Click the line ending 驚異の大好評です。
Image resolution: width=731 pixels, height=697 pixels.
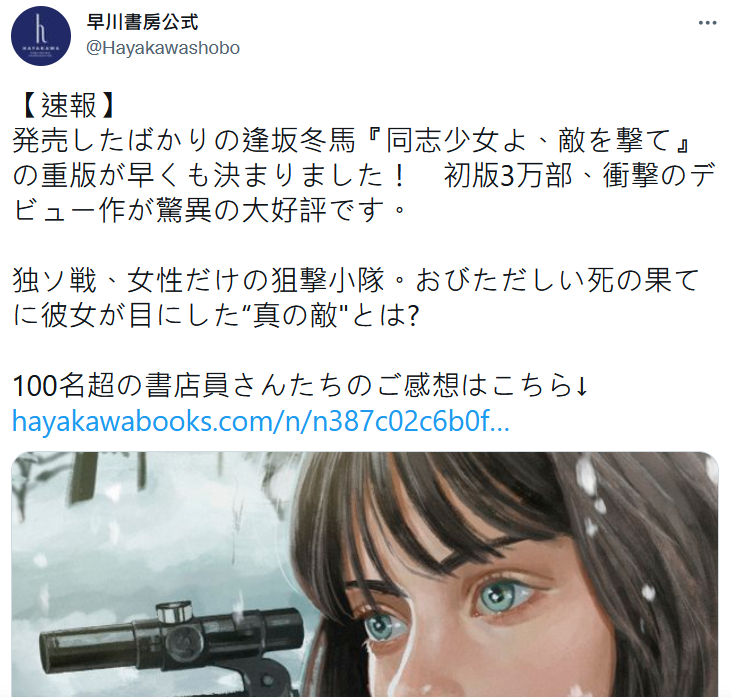pyautogui.click(x=209, y=210)
